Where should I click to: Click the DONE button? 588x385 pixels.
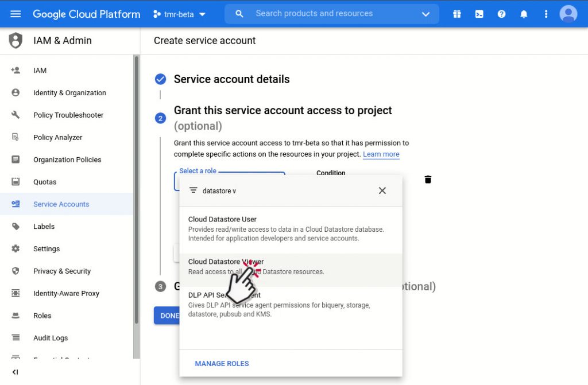[x=167, y=316]
